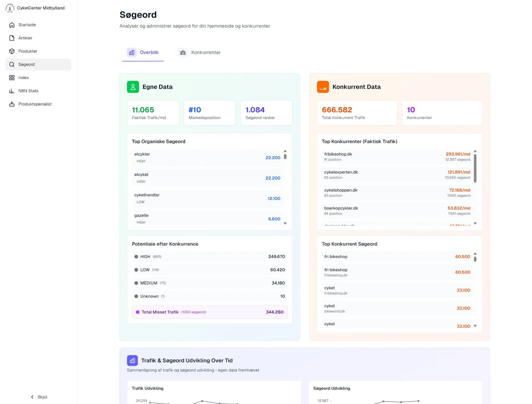Click the Index grid icon

12,78
